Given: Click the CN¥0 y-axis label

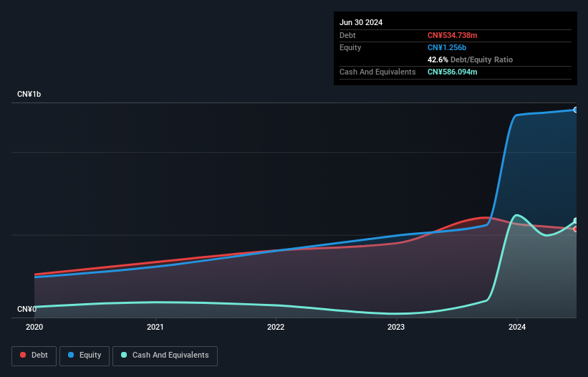Looking at the screenshot, I should (26, 309).
